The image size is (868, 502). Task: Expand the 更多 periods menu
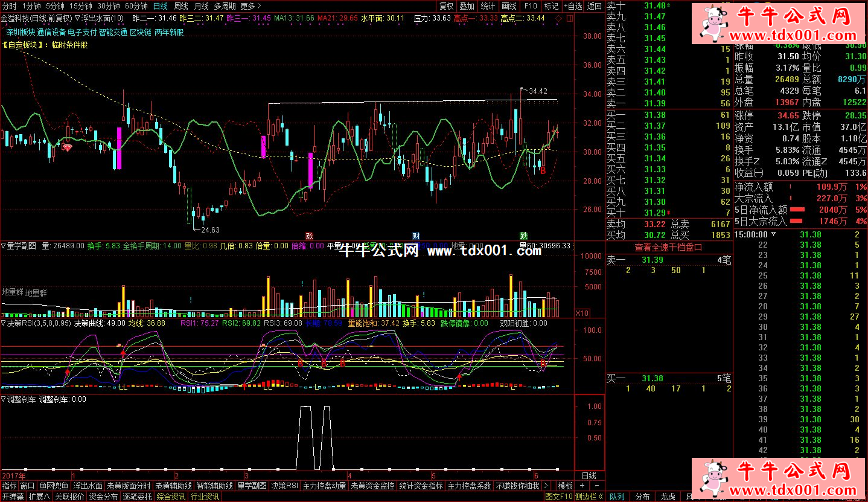click(249, 5)
